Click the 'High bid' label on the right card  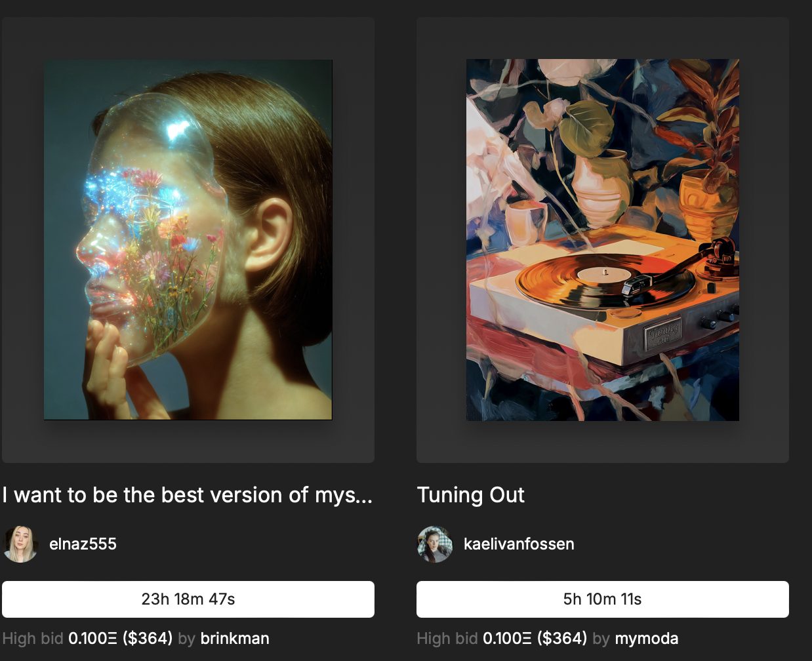coord(447,638)
